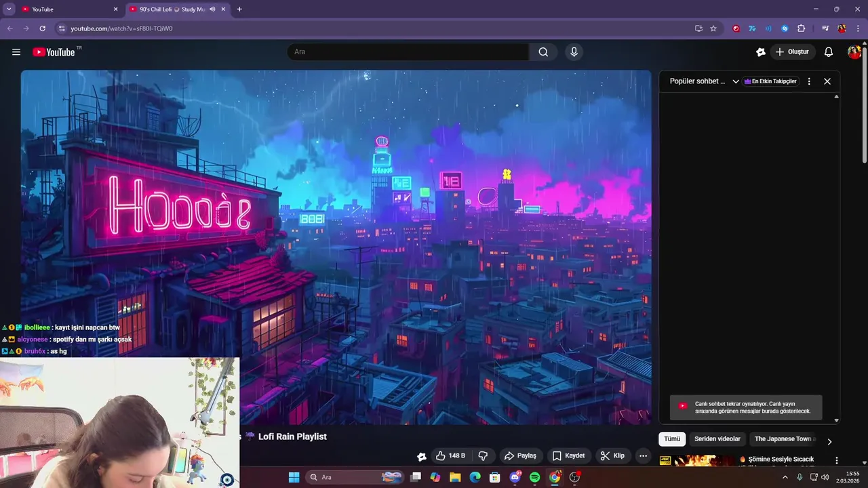The height and width of the screenshot is (488, 868).
Task: Go back in browser history
Action: point(10,28)
